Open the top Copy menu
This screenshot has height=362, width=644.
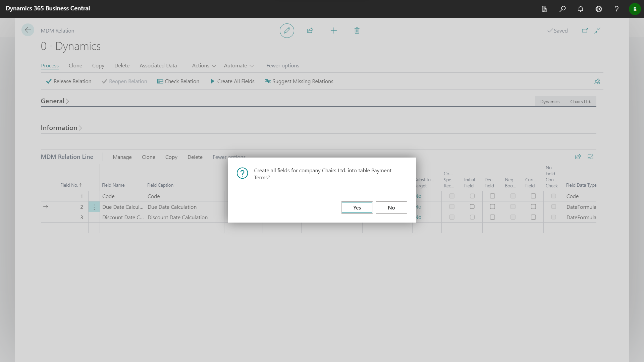98,66
